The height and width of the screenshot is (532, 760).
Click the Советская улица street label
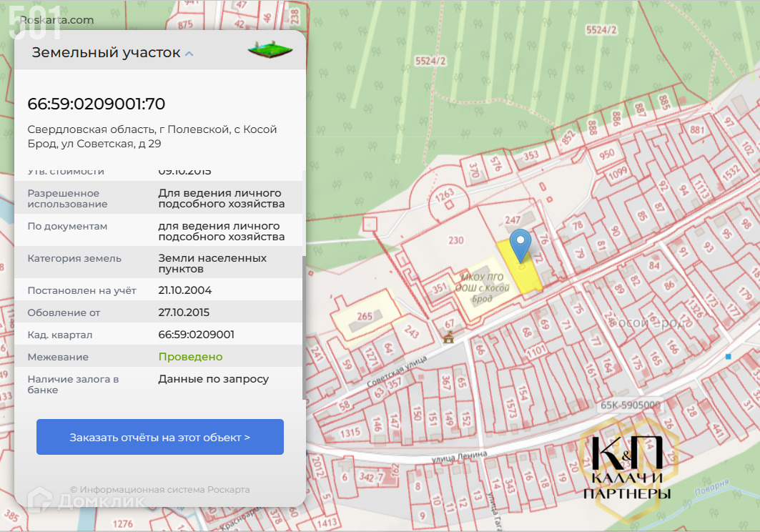coord(397,370)
